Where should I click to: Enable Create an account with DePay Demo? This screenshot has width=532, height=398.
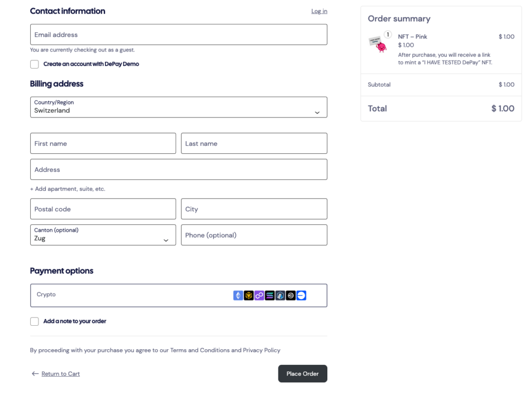click(x=34, y=64)
